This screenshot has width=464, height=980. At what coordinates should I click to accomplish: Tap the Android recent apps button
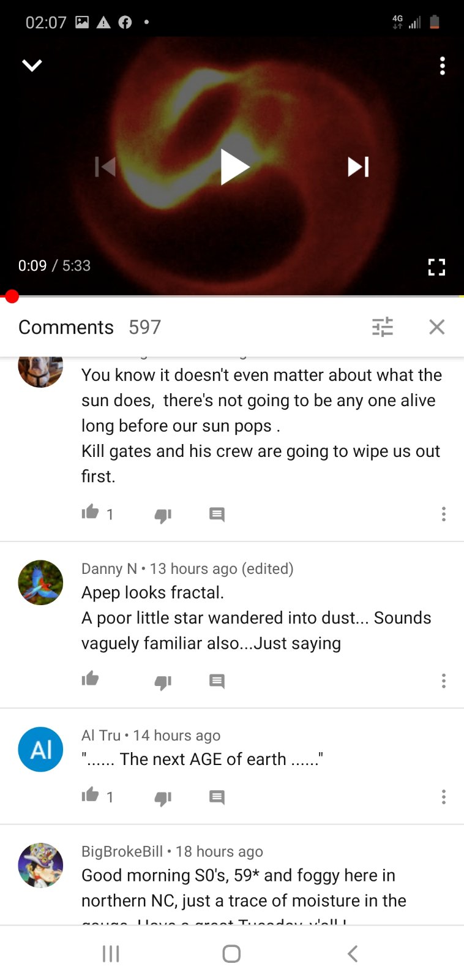coord(111,954)
